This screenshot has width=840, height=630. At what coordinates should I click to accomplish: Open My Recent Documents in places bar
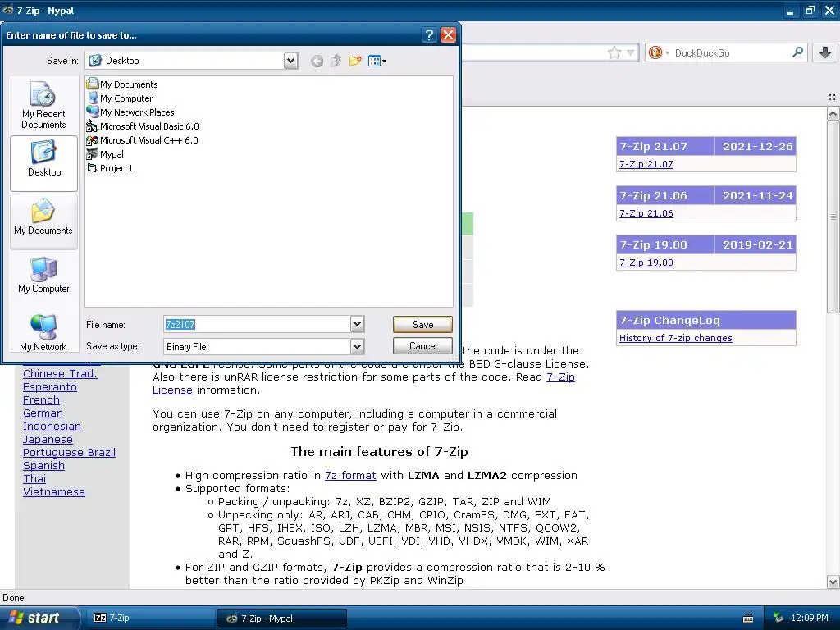click(43, 105)
